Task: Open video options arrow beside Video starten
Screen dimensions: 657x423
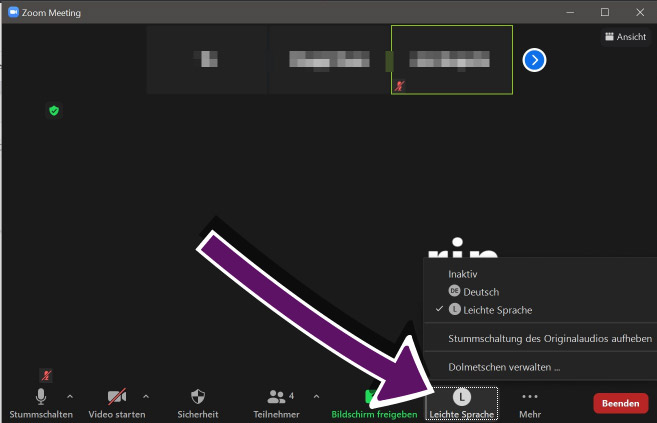Action: (146, 396)
